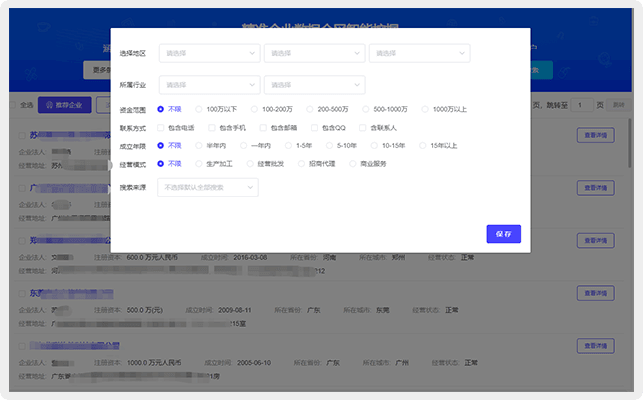The width and height of the screenshot is (643, 400).
Task: Pick 1000万以上 for capital range
Action: tap(425, 109)
